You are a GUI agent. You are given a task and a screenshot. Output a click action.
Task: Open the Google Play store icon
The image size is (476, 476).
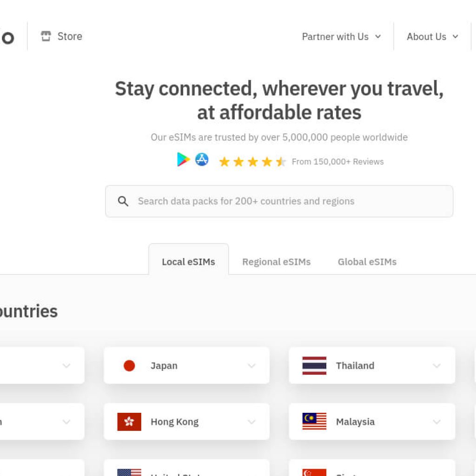pyautogui.click(x=183, y=160)
